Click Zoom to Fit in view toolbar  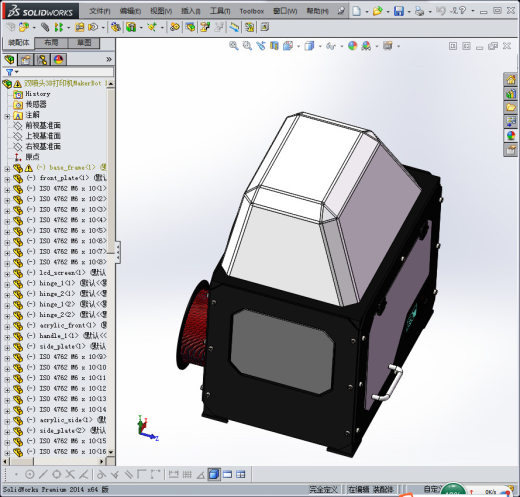click(234, 46)
